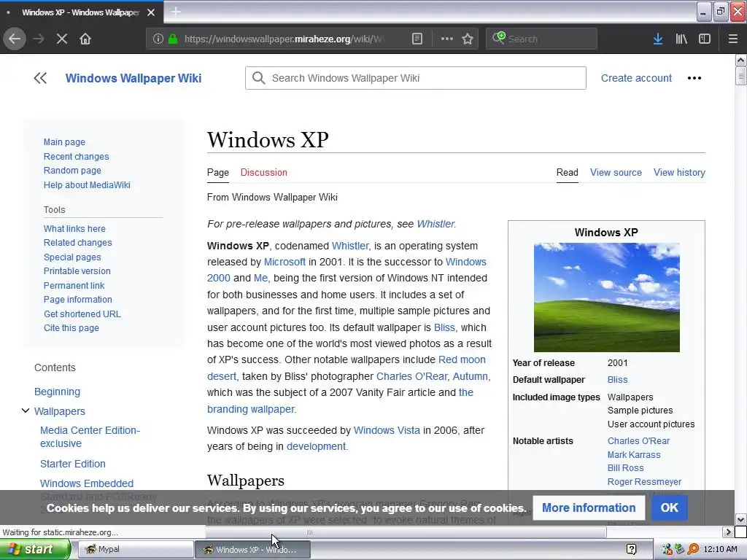The width and height of the screenshot is (747, 560).
Task: Open the Microsoft article link
Action: (x=285, y=262)
